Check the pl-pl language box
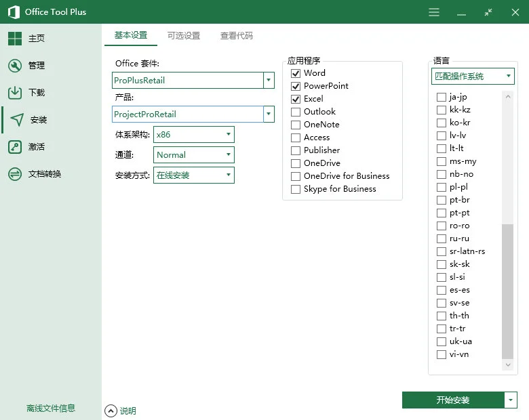 (442, 187)
